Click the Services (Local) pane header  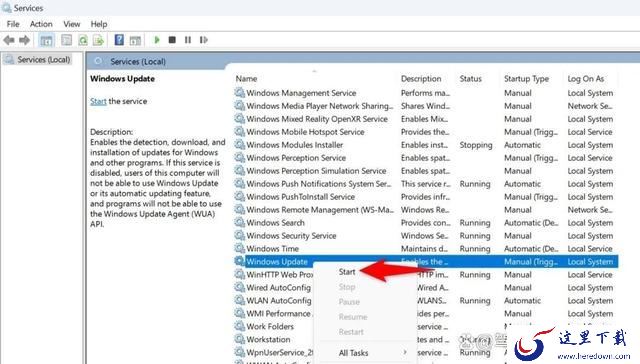coord(138,62)
